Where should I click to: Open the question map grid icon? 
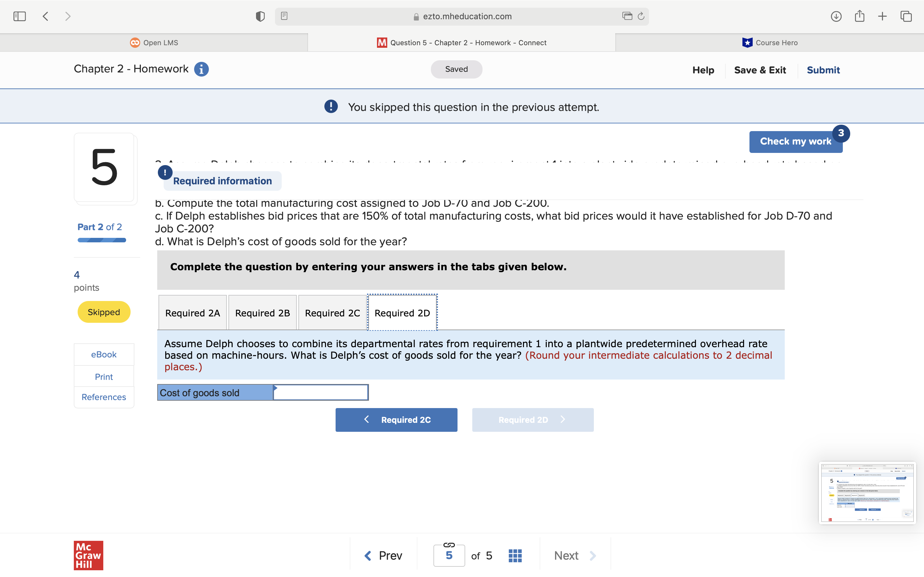tap(515, 555)
